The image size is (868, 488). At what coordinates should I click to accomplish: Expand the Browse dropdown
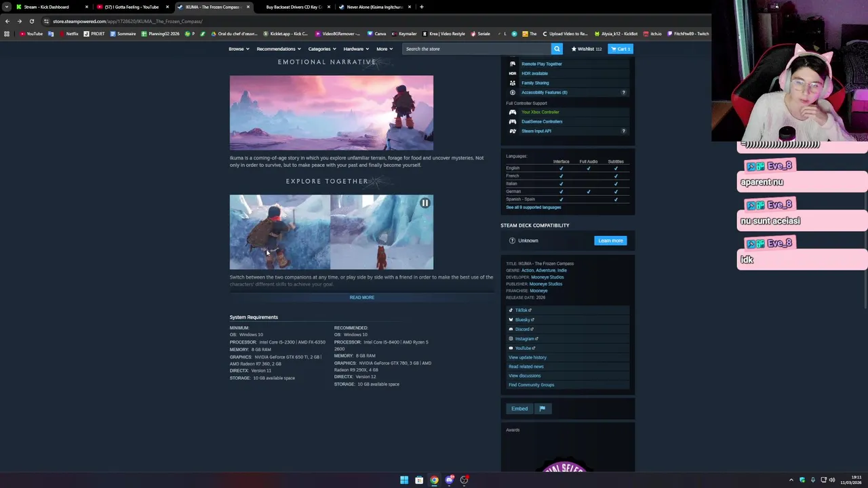[239, 49]
